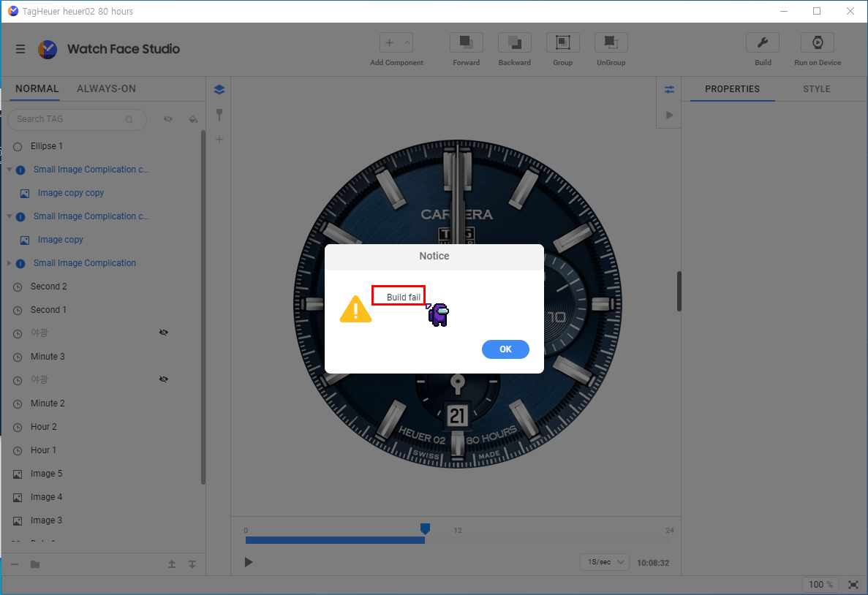Click the search magnifier icon
The height and width of the screenshot is (595, 868).
[129, 120]
